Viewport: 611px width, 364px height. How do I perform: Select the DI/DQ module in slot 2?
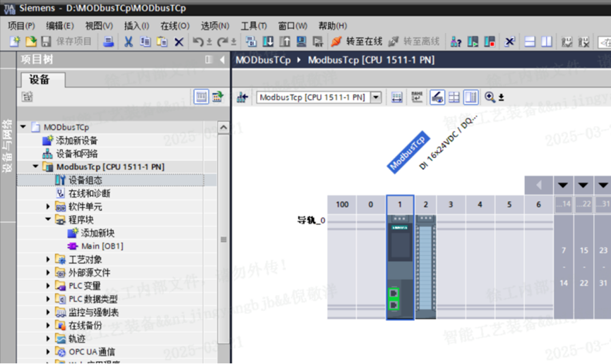425,267
